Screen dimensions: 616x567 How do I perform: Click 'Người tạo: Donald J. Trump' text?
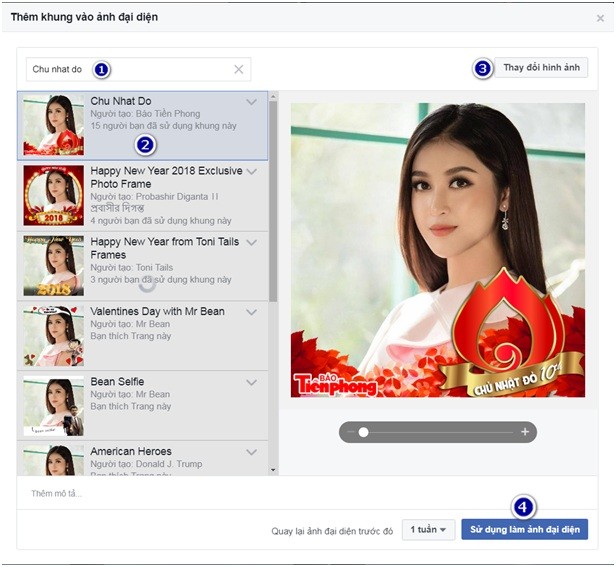click(x=146, y=464)
